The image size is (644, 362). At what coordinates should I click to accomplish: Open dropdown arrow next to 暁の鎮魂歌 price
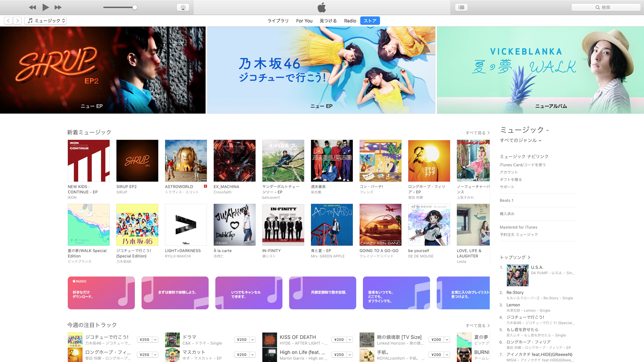(x=447, y=340)
